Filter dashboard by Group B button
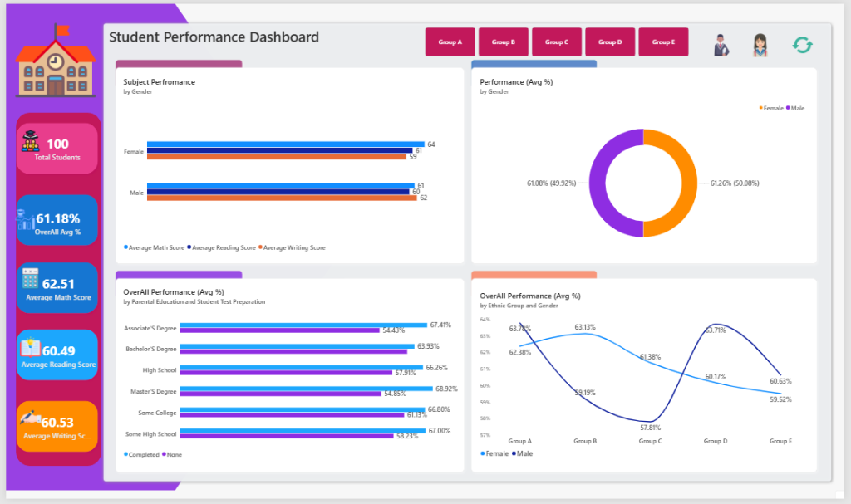Image resolution: width=851 pixels, height=504 pixels. tap(503, 42)
